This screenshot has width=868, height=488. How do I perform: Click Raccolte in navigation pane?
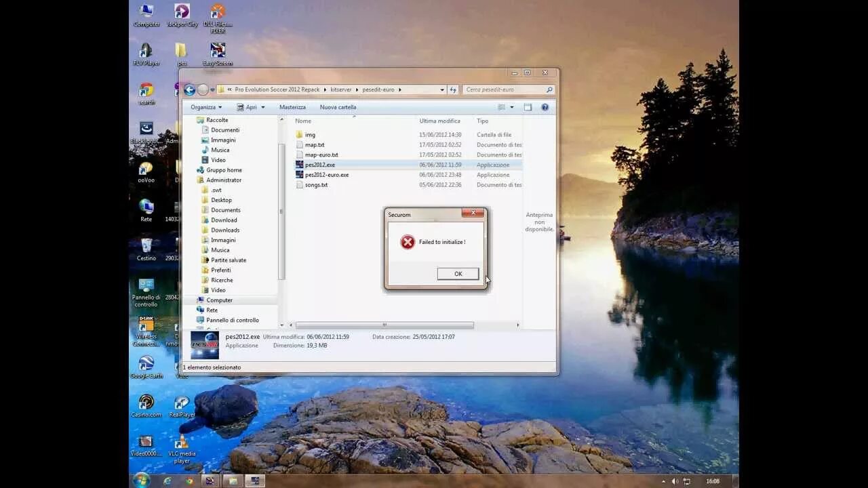tap(217, 120)
